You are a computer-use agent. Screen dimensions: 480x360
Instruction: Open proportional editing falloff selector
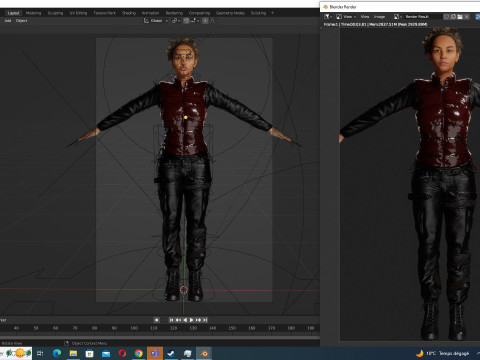213,21
